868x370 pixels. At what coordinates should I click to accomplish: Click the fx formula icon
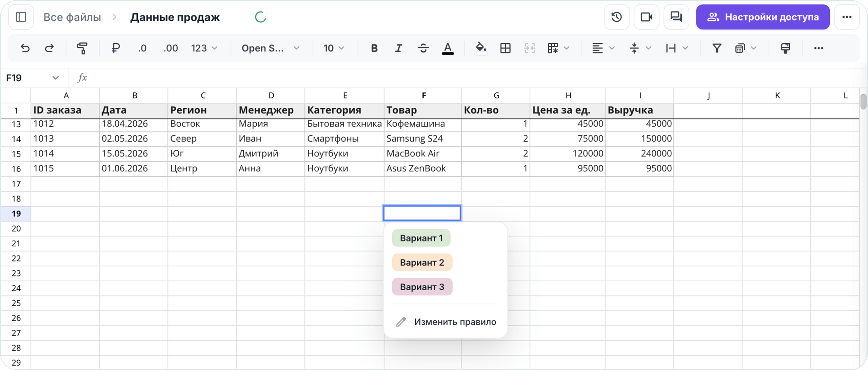pyautogui.click(x=82, y=78)
